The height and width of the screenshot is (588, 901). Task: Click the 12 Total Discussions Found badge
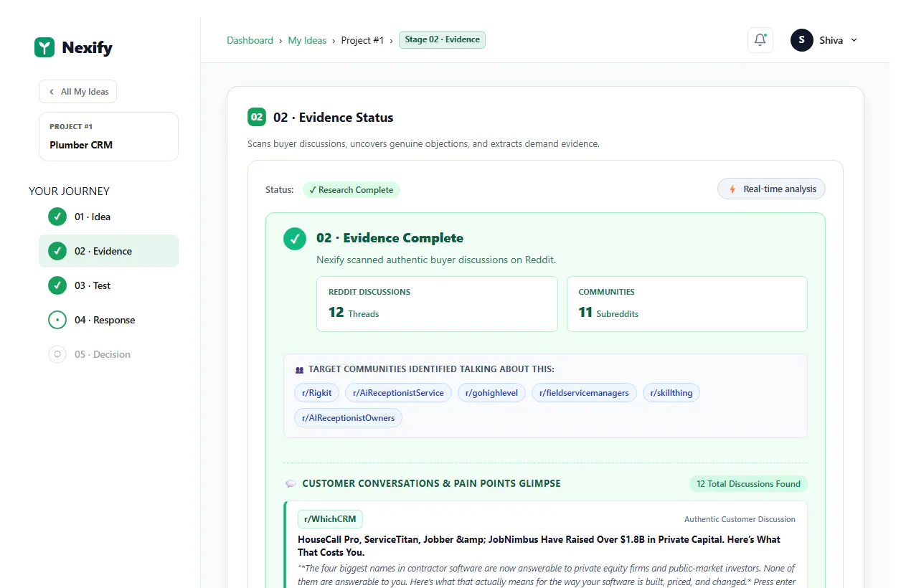[x=748, y=484]
